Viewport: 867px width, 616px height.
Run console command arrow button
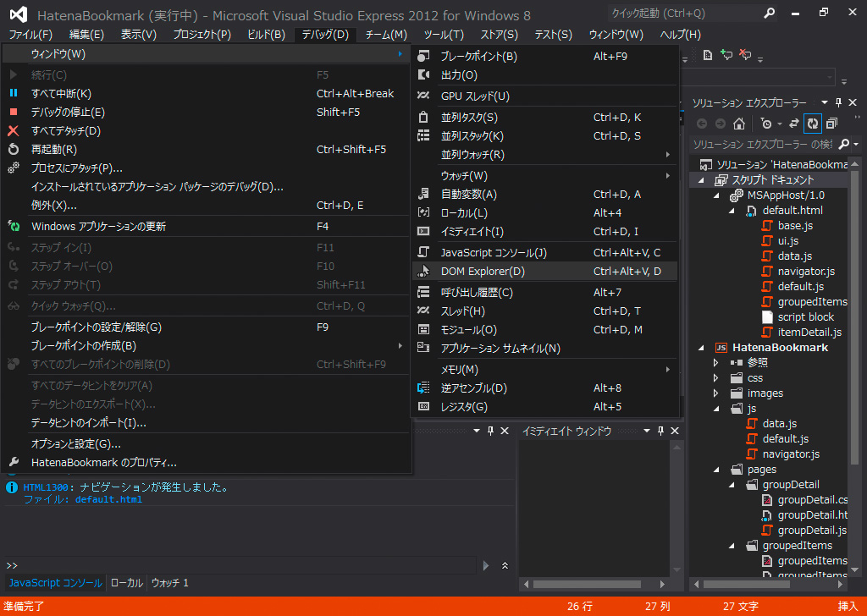coord(486,566)
